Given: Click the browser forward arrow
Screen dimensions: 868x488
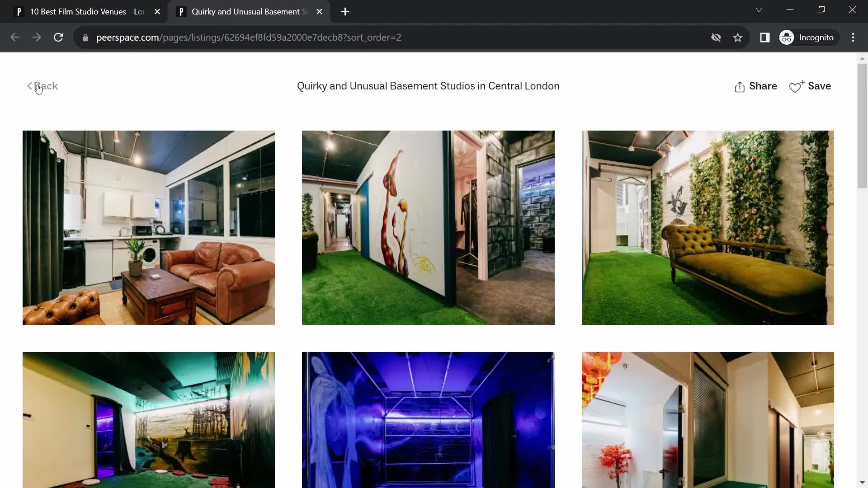Looking at the screenshot, I should pos(37,38).
